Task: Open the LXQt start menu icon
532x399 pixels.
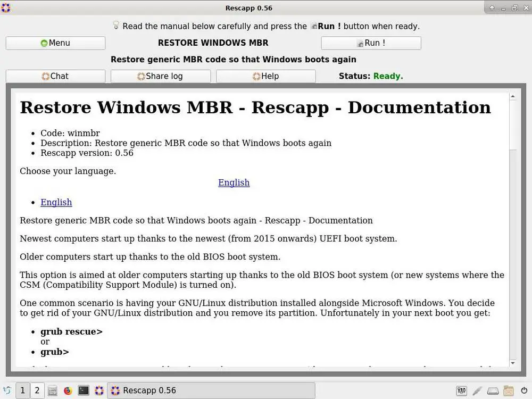Action: coord(6,390)
